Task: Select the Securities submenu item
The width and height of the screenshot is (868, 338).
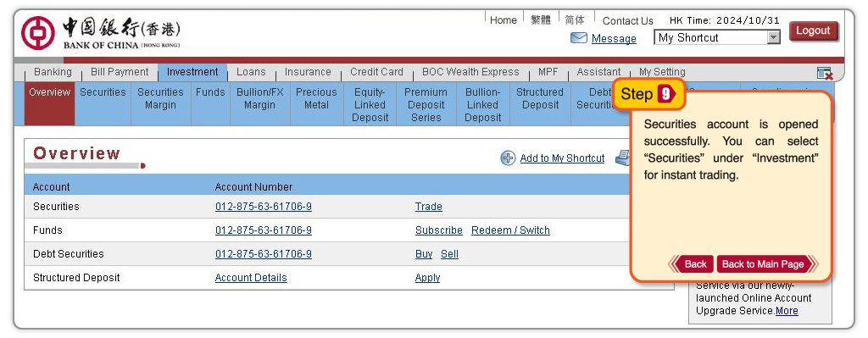Action: coord(103,93)
